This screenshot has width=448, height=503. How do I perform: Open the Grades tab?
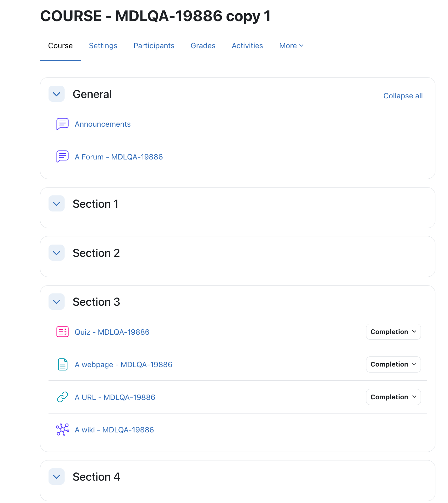tap(203, 46)
